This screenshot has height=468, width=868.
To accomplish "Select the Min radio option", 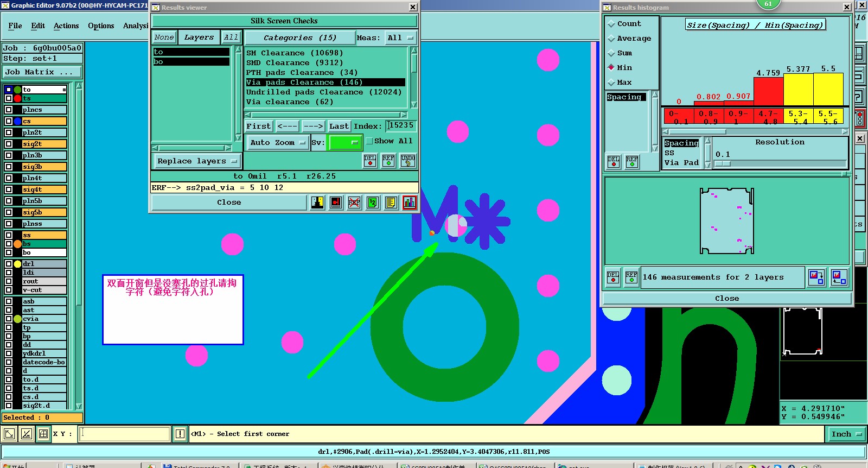I will (611, 68).
